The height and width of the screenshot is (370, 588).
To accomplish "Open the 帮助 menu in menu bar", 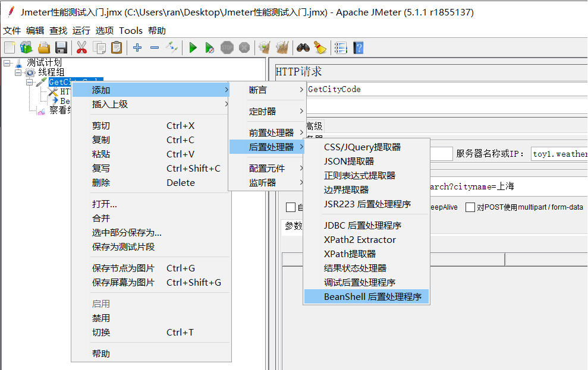I will pos(157,31).
